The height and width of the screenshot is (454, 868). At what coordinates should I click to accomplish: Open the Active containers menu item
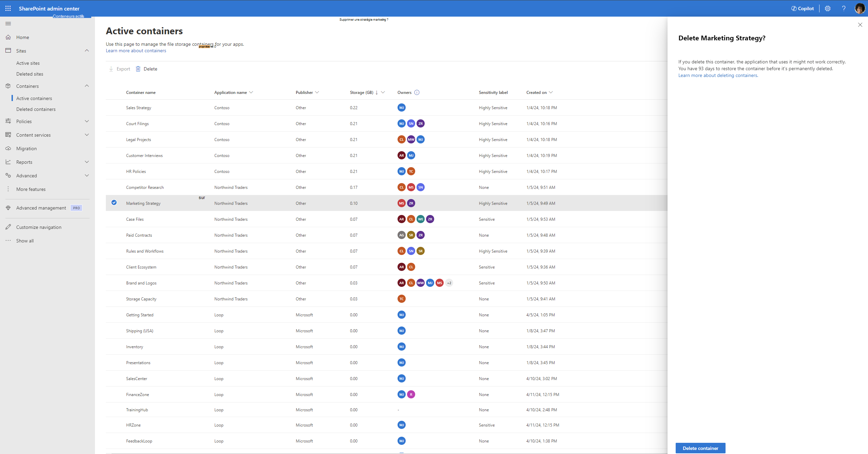(x=34, y=98)
